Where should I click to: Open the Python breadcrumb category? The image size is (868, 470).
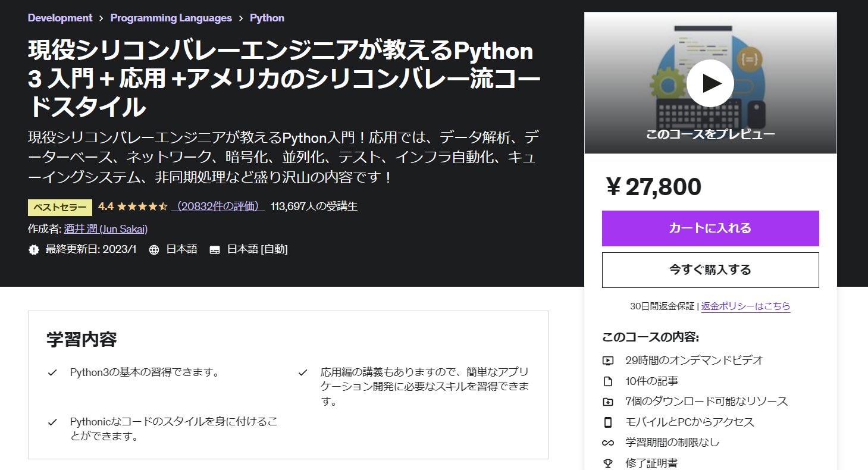point(267,18)
